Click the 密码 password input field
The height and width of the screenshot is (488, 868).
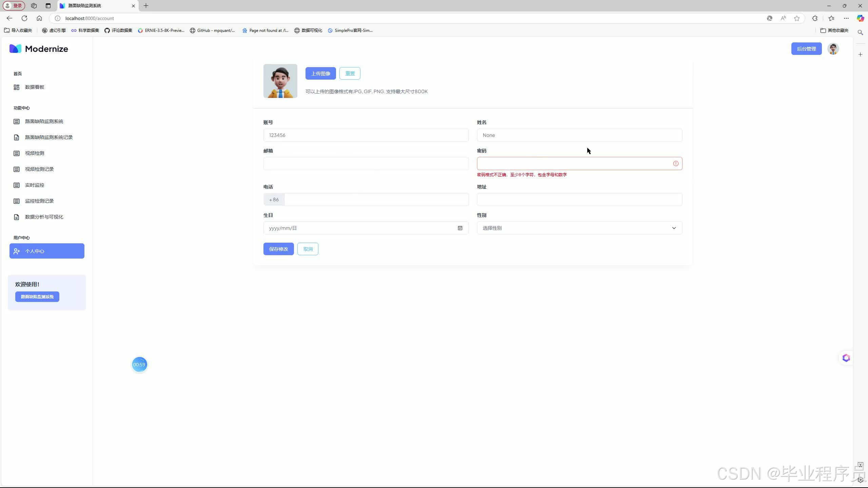click(573, 164)
